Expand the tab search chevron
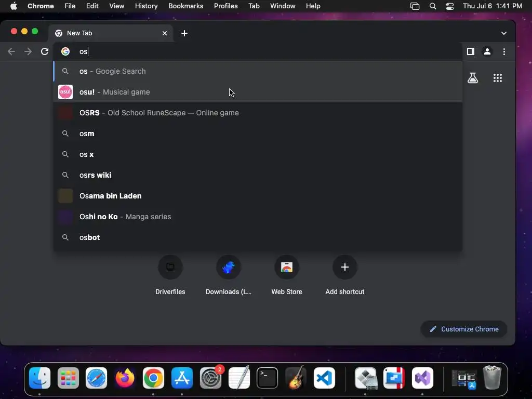The height and width of the screenshot is (399, 532). [x=504, y=33]
